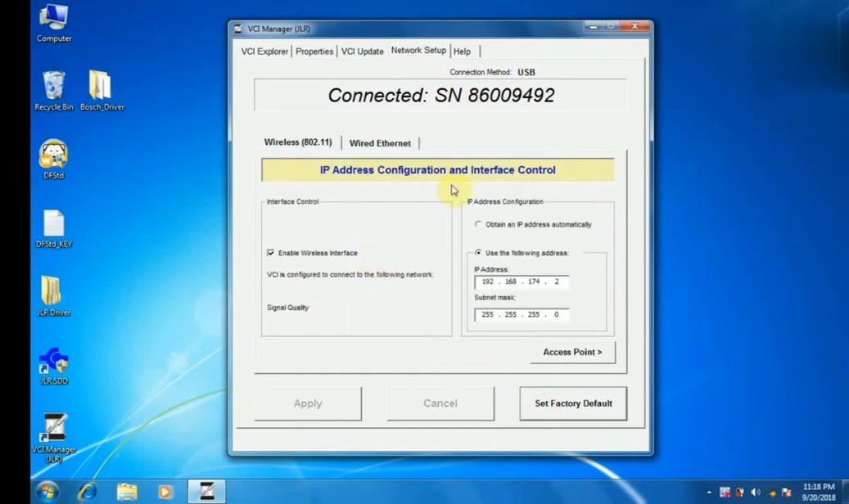Select the JLR Driver folder icon

53,297
